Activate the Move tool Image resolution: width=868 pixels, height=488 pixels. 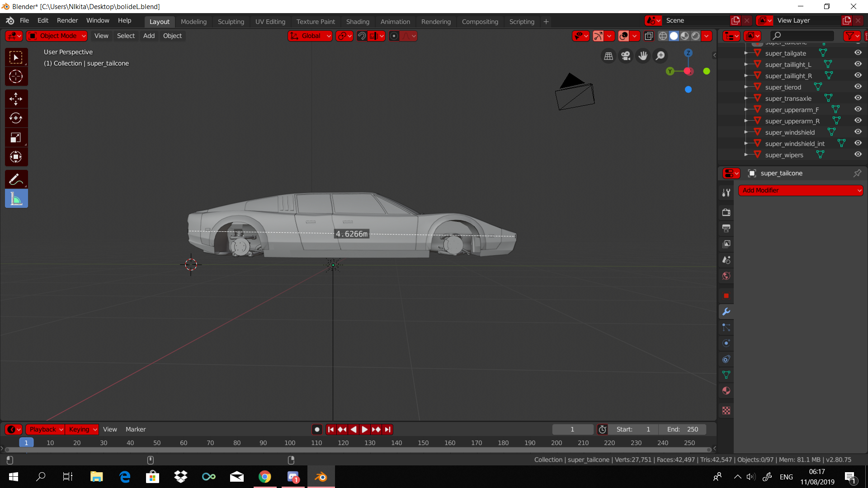pos(16,99)
